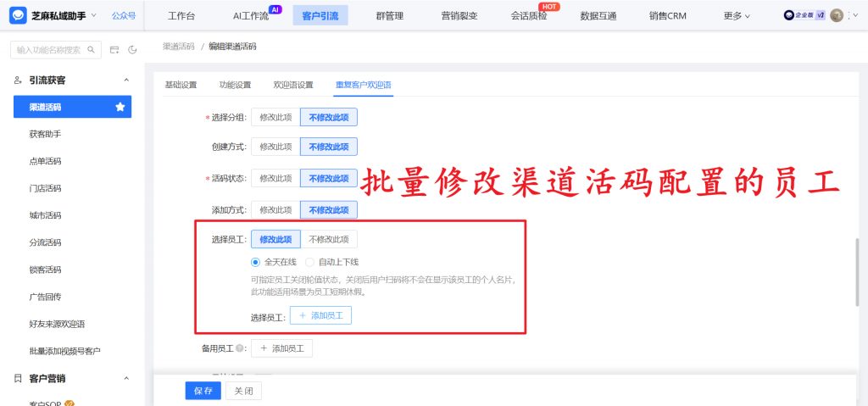
Task: Click the 保存 button
Action: (x=203, y=391)
